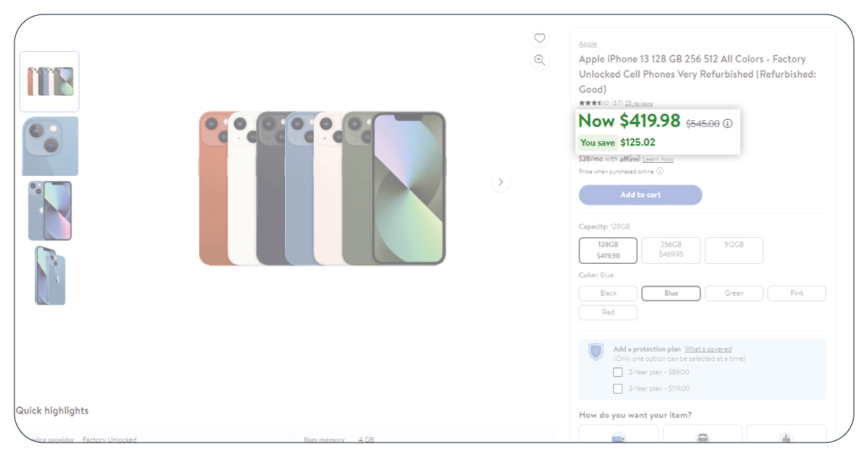Click info icon beside $545.00 price
Screen dimensions: 868x457
[727, 123]
